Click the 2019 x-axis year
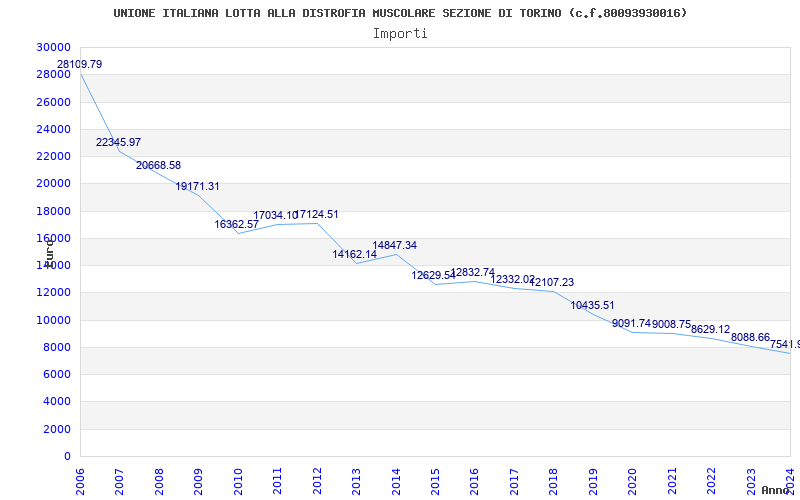 pyautogui.click(x=593, y=482)
